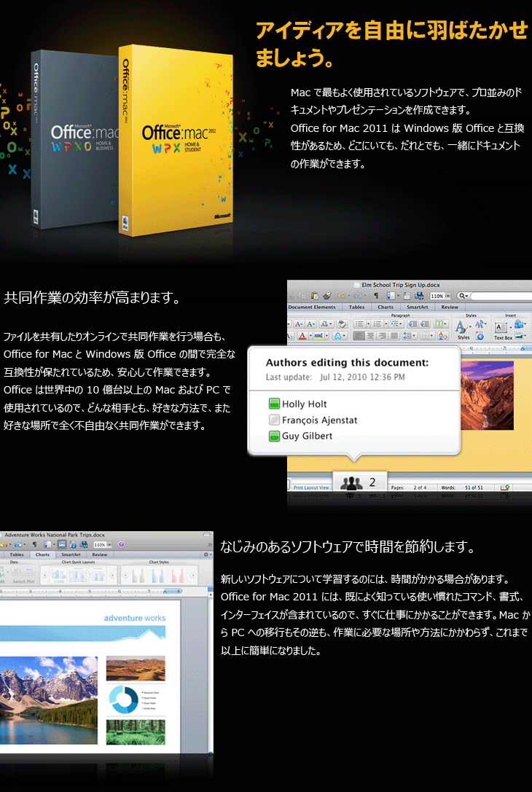Open Charts tab in Adventure Works window

42,554
